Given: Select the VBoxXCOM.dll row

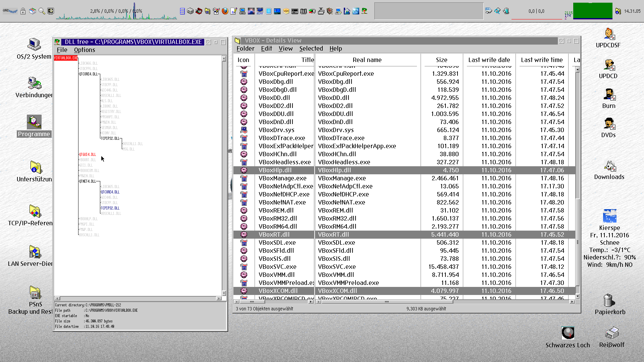Looking at the screenshot, I should coord(404,291).
